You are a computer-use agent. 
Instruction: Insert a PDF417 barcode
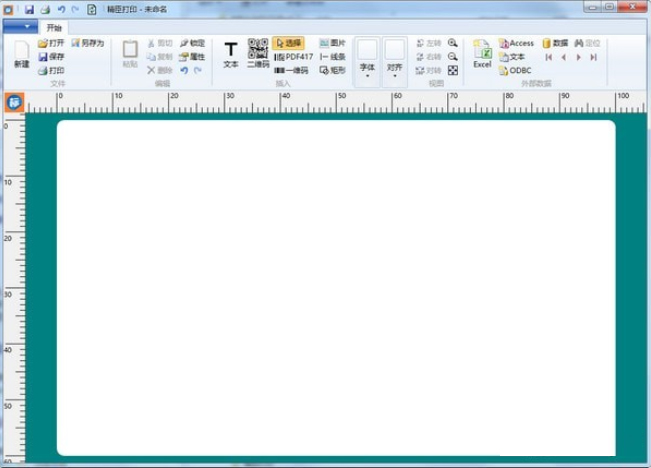pos(293,57)
